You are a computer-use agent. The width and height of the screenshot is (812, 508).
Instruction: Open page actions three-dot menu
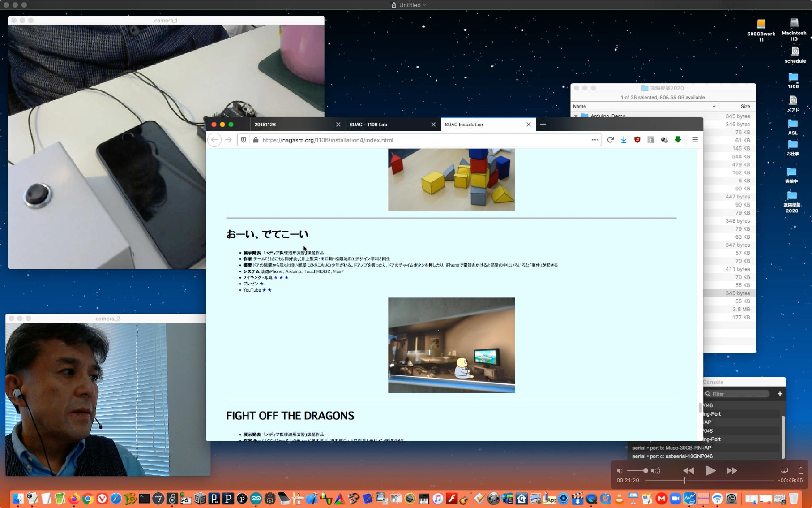594,140
